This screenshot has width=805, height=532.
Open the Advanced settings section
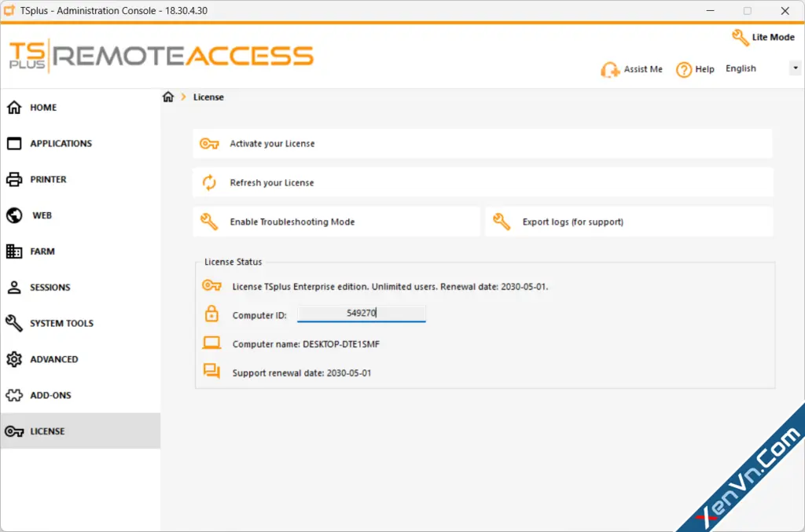(x=54, y=359)
